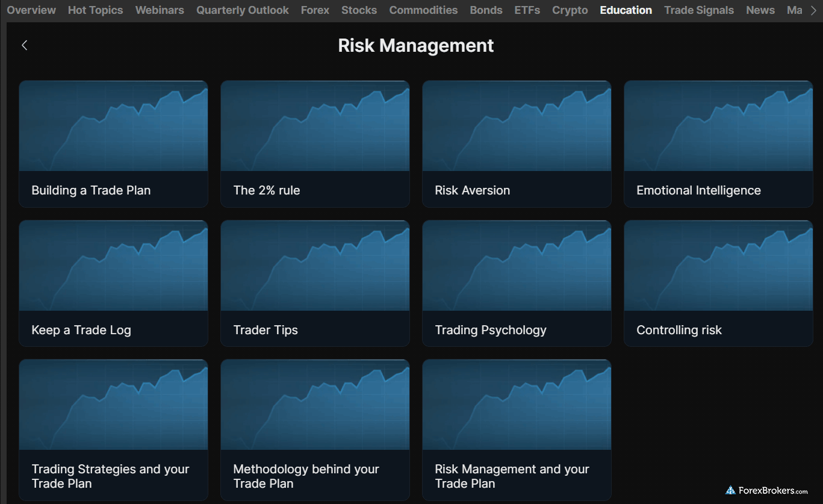Open the Quarterly Outlook tab
The width and height of the screenshot is (823, 504).
[x=242, y=10]
